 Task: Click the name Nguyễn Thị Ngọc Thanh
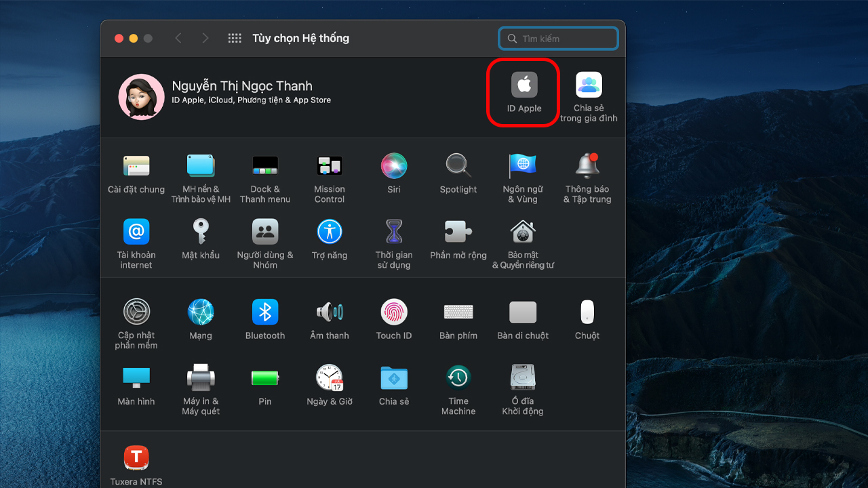click(242, 86)
